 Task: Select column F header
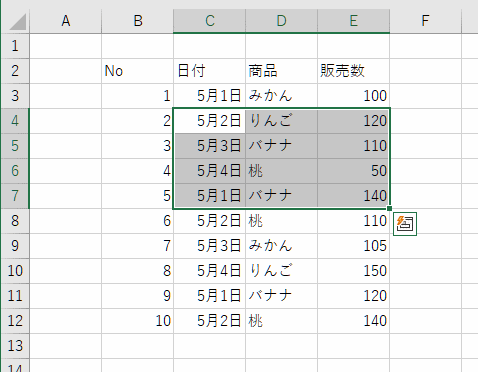coord(425,21)
